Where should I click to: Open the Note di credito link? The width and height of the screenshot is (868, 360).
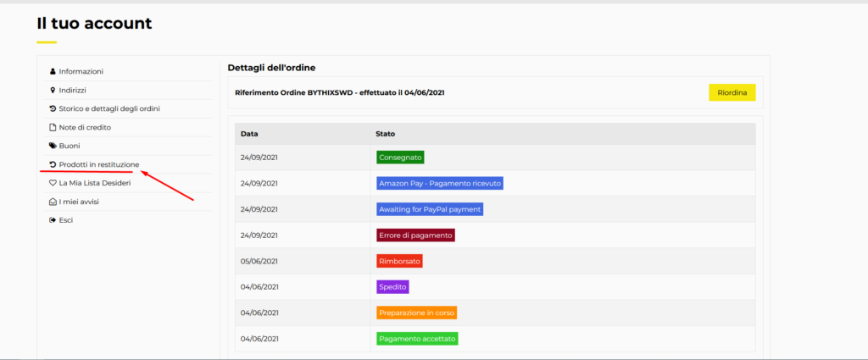click(x=85, y=128)
